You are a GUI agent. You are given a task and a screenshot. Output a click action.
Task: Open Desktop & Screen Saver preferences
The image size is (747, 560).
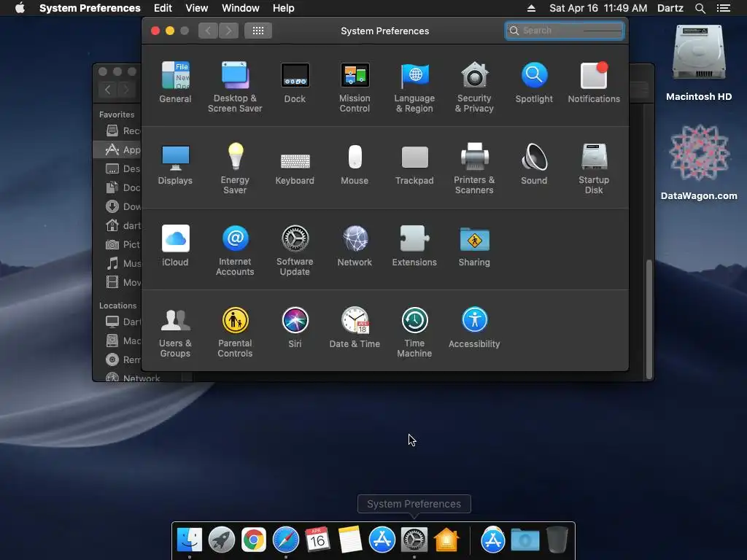click(x=235, y=87)
